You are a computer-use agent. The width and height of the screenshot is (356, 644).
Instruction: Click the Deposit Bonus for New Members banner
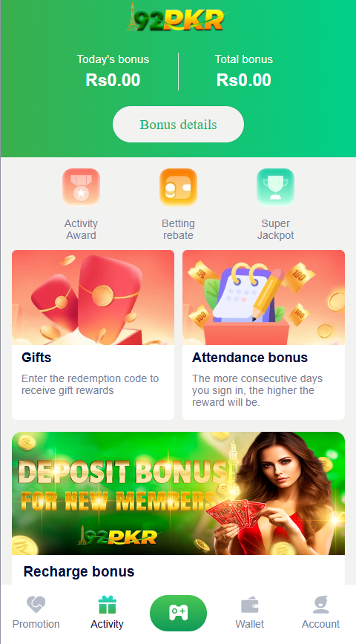pos(178,493)
